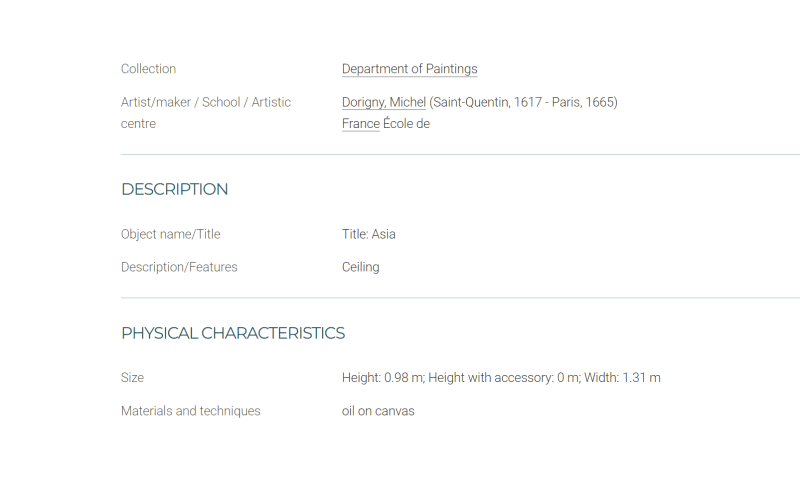Click the DESCRIPTION section heading

click(x=174, y=189)
